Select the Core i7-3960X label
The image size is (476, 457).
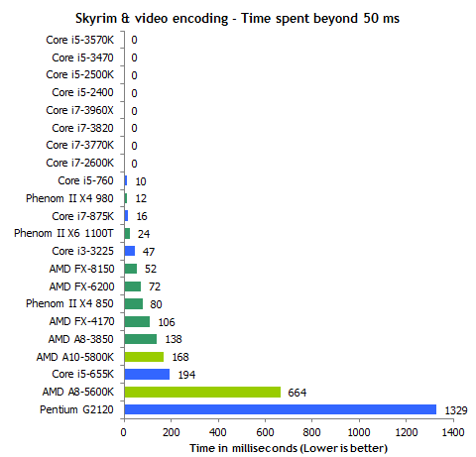[79, 110]
